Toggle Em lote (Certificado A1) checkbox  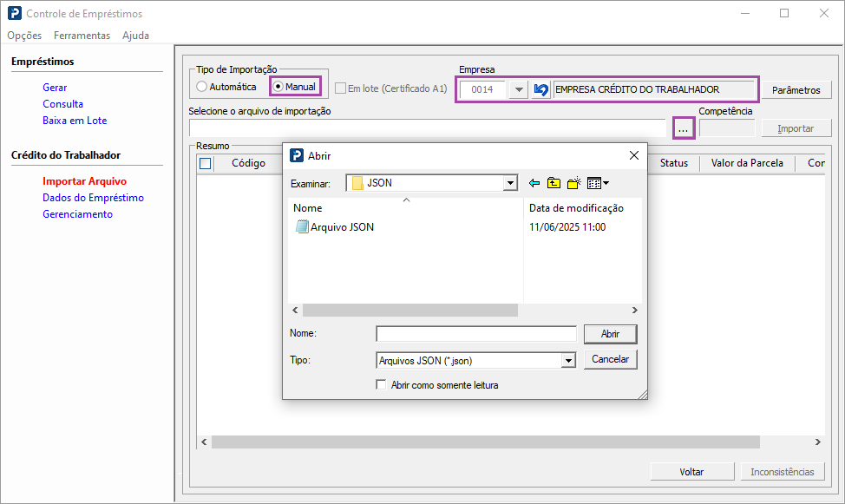pos(340,88)
